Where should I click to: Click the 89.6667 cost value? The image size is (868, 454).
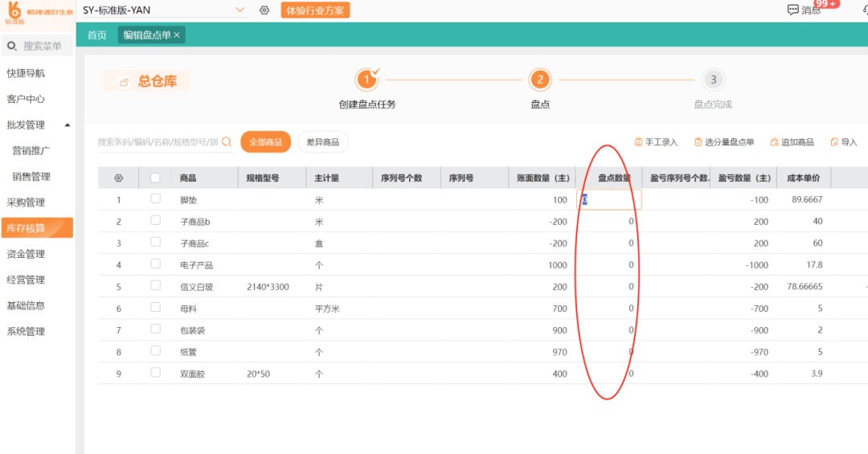(807, 199)
